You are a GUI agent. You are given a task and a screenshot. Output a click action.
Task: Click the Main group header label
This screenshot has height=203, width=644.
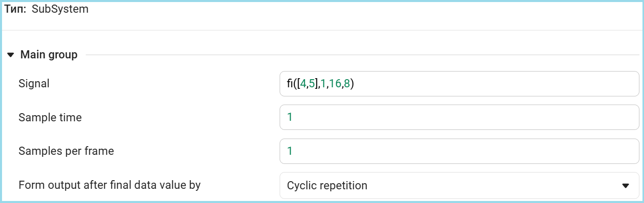pos(49,55)
